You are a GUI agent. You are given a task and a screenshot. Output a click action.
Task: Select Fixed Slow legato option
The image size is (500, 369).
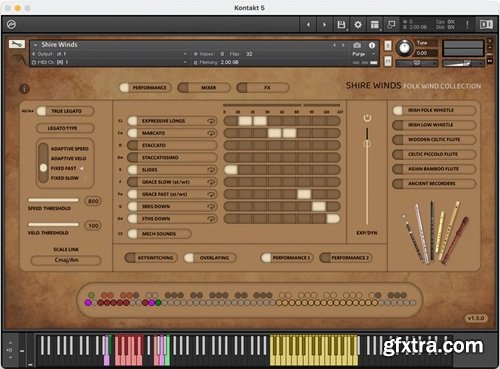click(65, 178)
